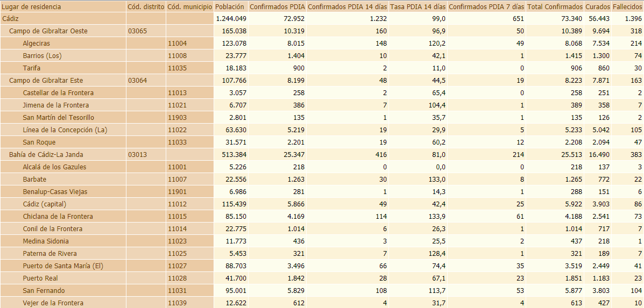Select the 'Campo de Gibraltar Este' district row
The height and width of the screenshot is (308, 644).
[46, 81]
